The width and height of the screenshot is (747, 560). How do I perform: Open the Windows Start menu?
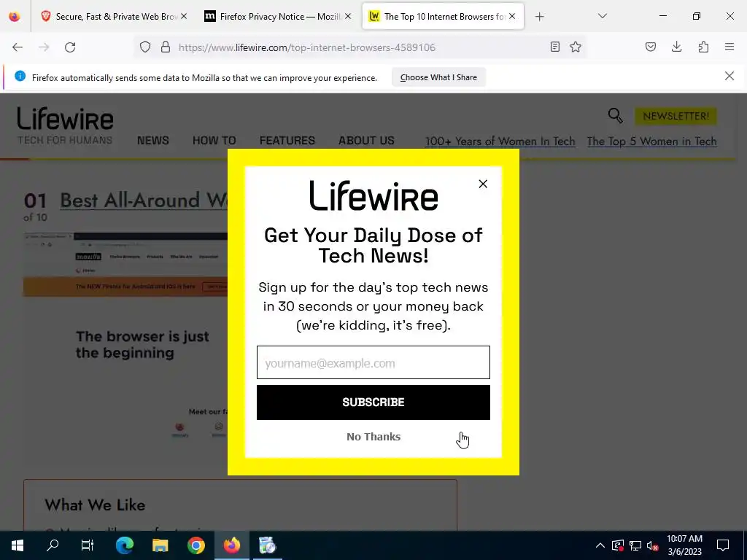click(18, 545)
